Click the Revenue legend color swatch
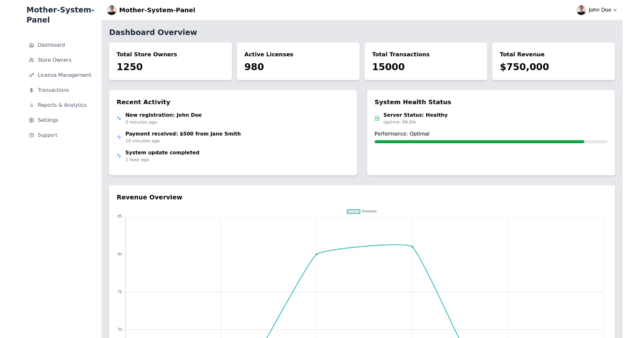 pos(353,211)
